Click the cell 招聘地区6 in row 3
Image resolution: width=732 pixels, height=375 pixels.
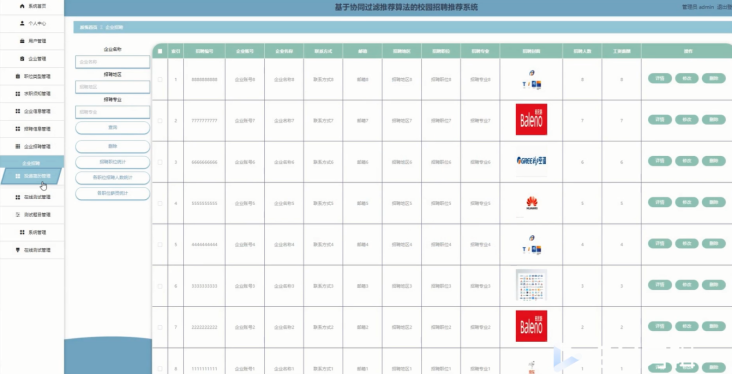tap(401, 162)
